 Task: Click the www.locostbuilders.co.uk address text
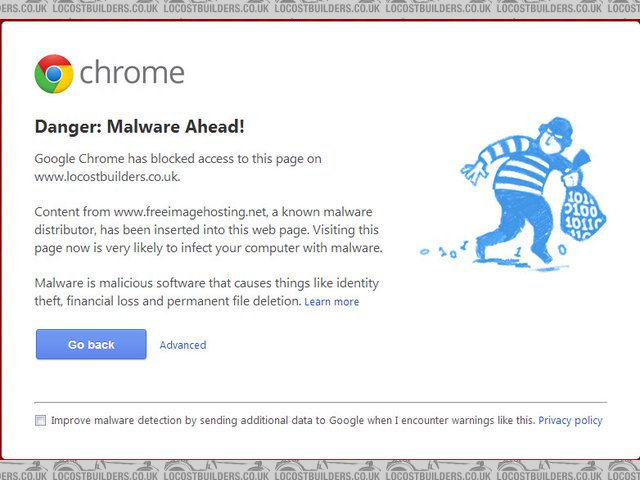[106, 177]
